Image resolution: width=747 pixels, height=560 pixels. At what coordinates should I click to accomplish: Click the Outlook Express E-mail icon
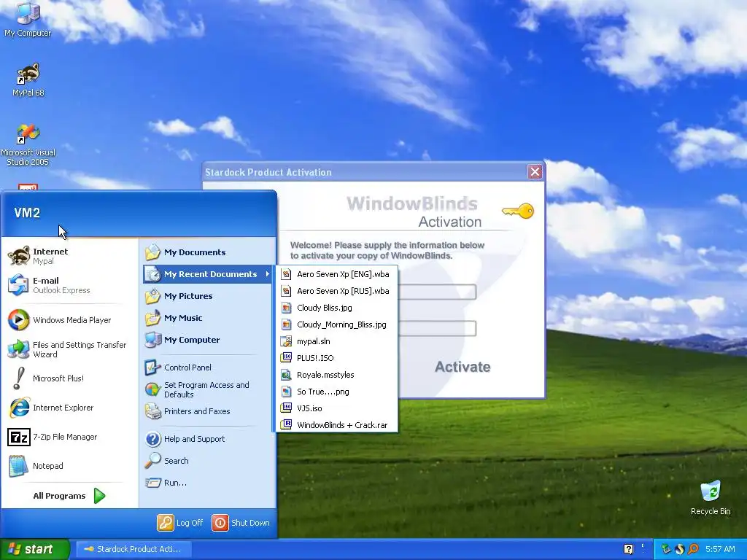(x=18, y=285)
